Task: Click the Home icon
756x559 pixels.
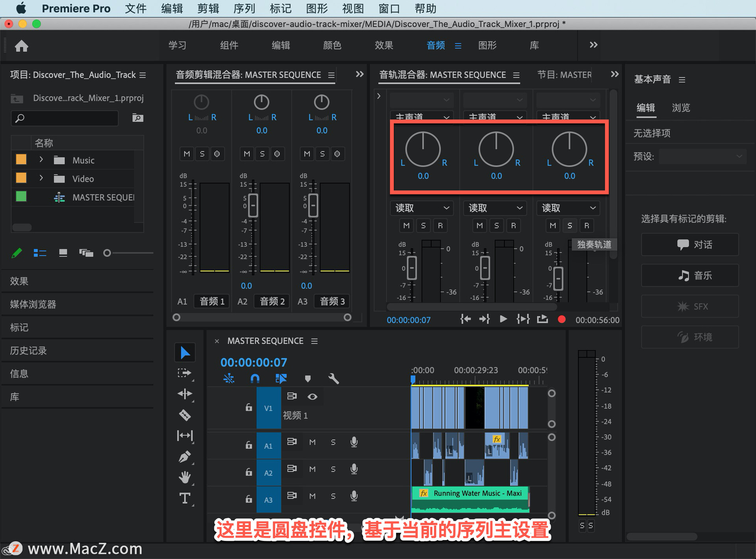Action: tap(22, 46)
